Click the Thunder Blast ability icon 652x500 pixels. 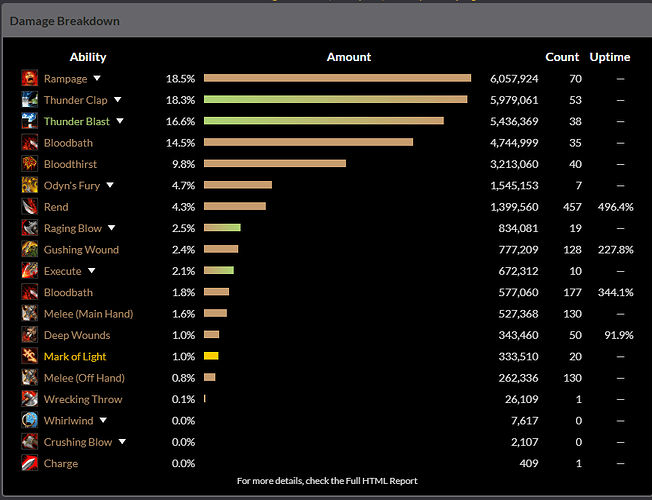pyautogui.click(x=30, y=121)
